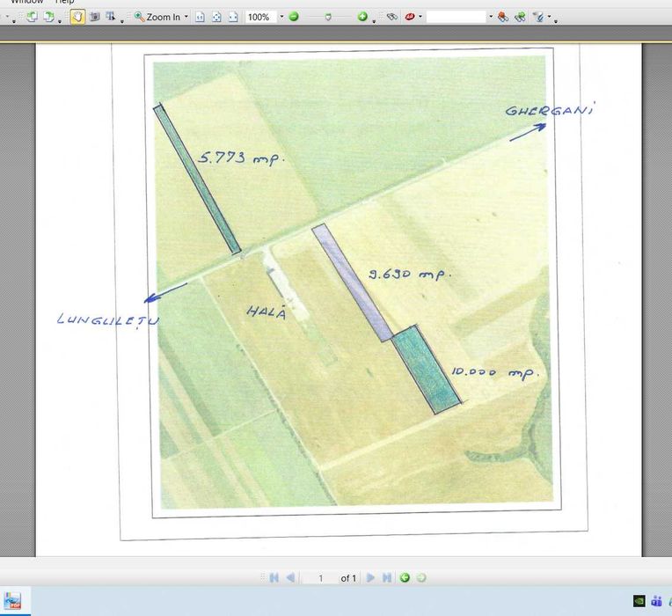Click the zoom toolbar options arrow
The width and height of the screenshot is (672, 616).
pyautogui.click(x=374, y=21)
